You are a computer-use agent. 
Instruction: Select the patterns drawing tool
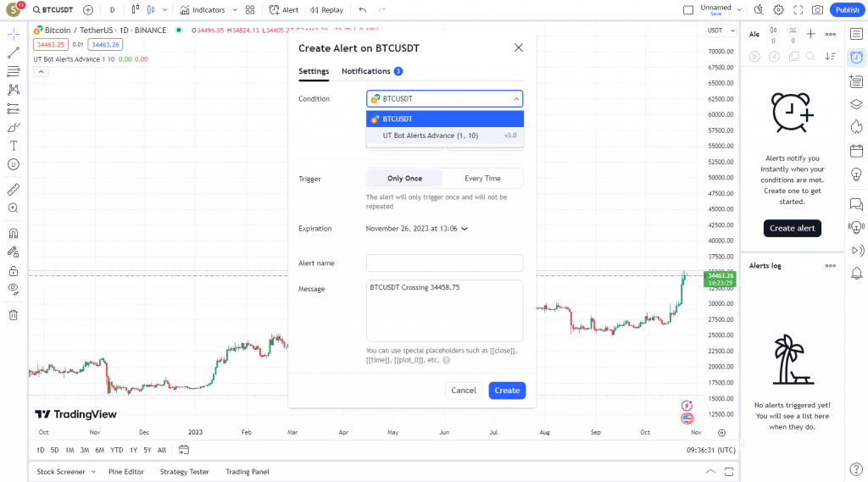pyautogui.click(x=14, y=90)
